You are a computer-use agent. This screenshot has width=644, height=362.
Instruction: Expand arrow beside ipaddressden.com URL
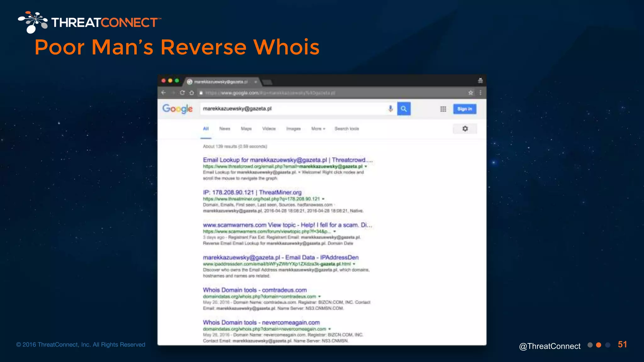[x=354, y=264]
